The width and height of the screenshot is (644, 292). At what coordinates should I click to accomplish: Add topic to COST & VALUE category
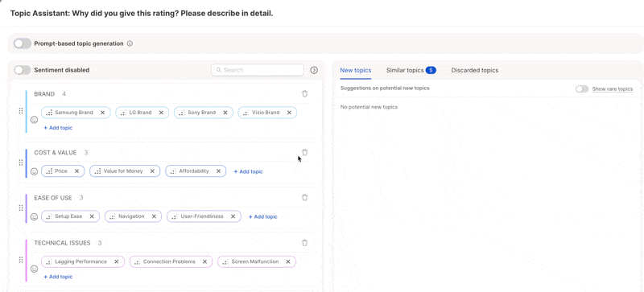click(x=248, y=171)
